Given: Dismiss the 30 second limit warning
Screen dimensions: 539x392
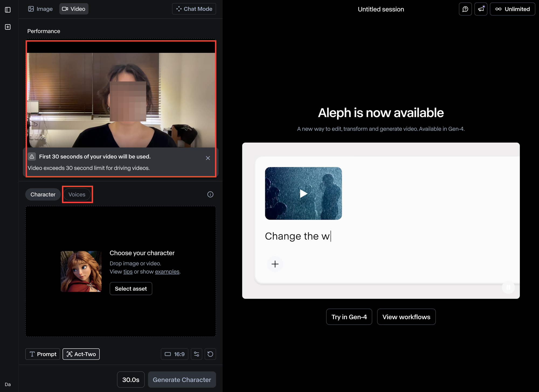Looking at the screenshot, I should tap(208, 158).
